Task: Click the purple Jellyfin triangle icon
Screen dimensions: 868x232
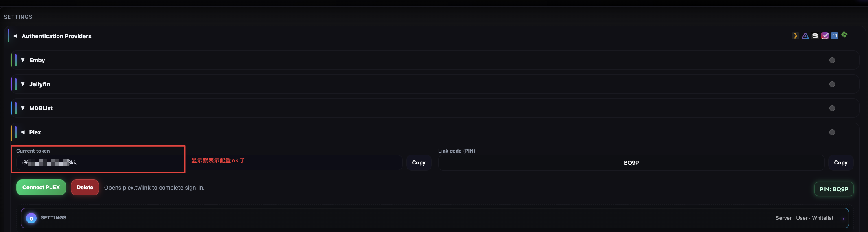Action: (x=805, y=36)
